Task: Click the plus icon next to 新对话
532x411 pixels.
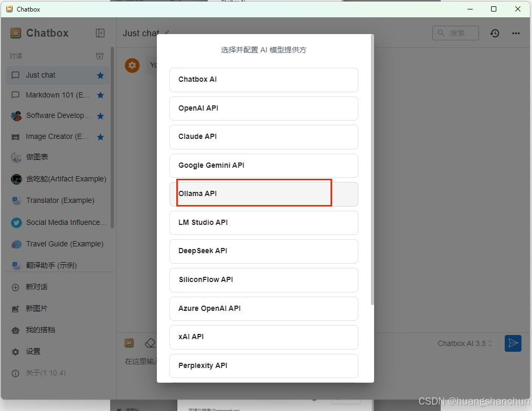Action: tap(16, 288)
